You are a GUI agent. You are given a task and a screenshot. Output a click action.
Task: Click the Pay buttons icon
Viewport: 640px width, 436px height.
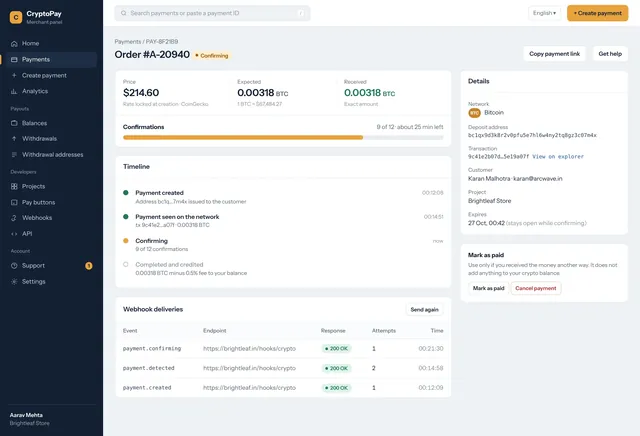pyautogui.click(x=14, y=202)
